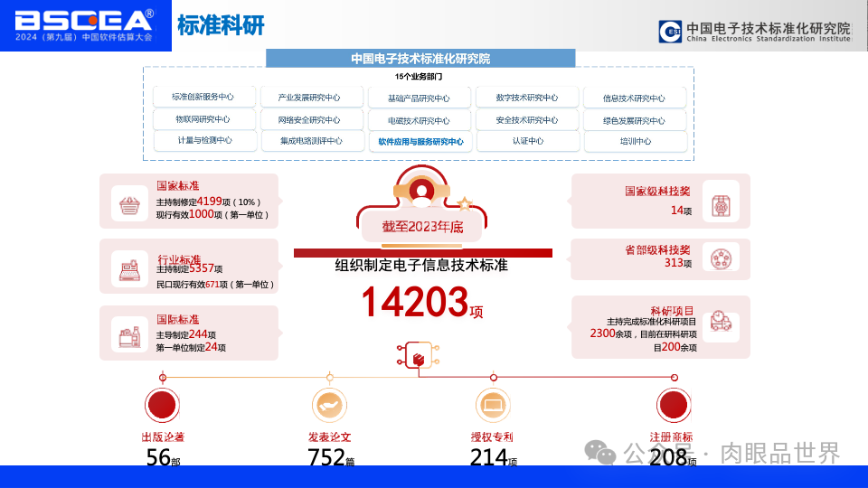Click the 313项 award count
The height and width of the screenshot is (488, 868).
(x=678, y=263)
